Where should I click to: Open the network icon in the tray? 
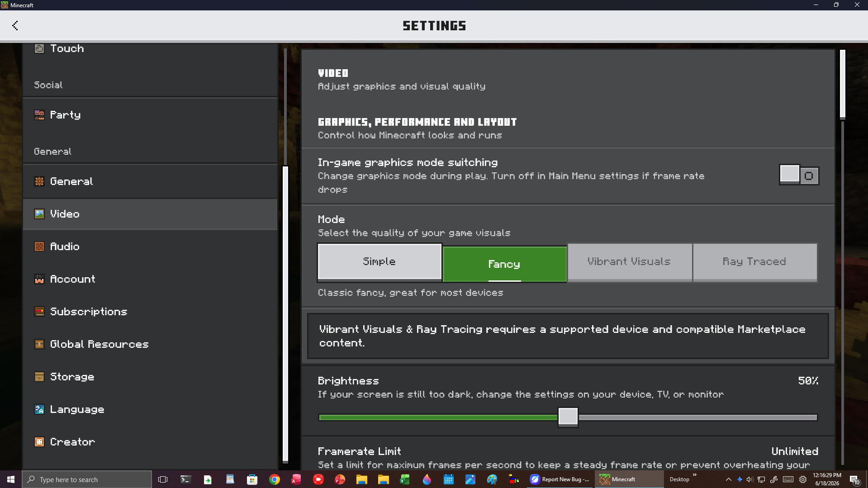point(761,479)
